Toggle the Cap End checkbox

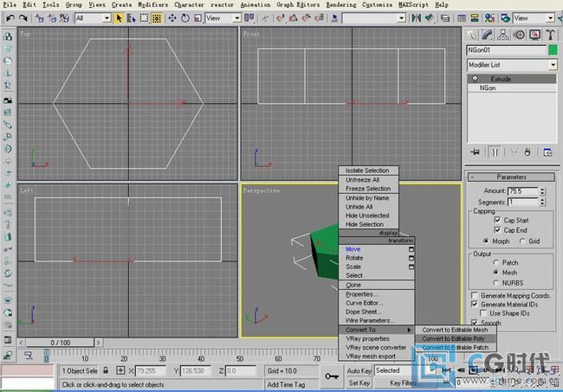(x=497, y=229)
